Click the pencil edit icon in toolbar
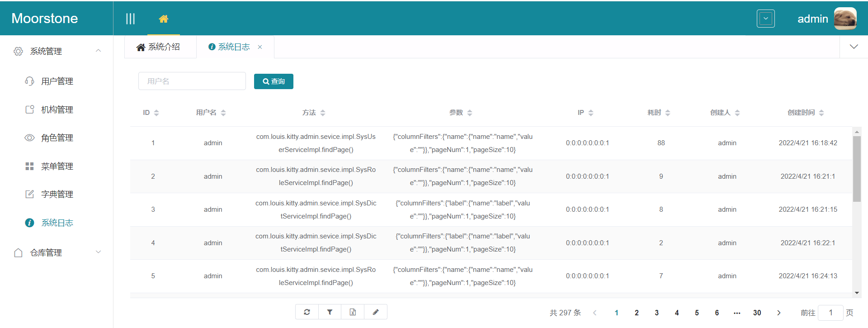The width and height of the screenshot is (868, 328). (x=376, y=312)
